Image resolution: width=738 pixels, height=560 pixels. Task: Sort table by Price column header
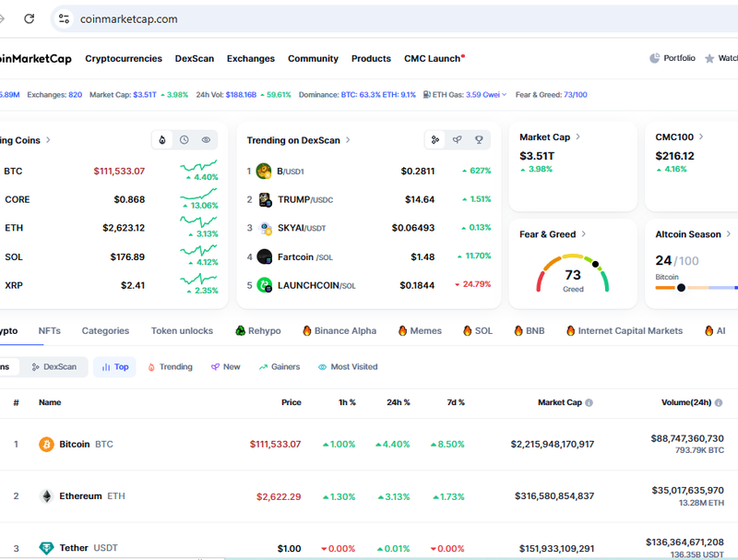pos(292,402)
